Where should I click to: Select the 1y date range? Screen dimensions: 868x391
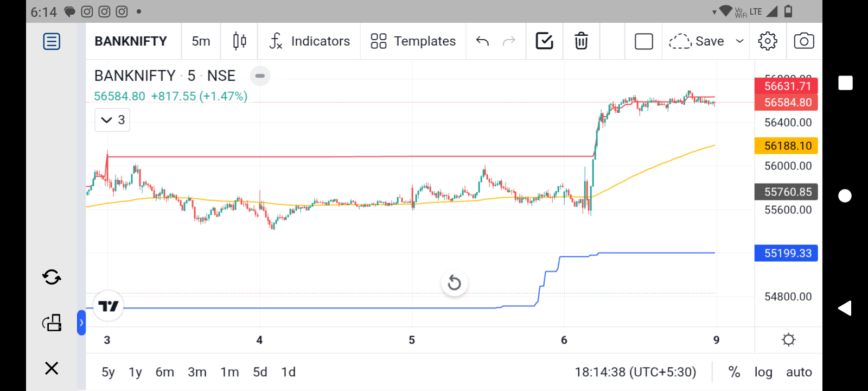[135, 372]
